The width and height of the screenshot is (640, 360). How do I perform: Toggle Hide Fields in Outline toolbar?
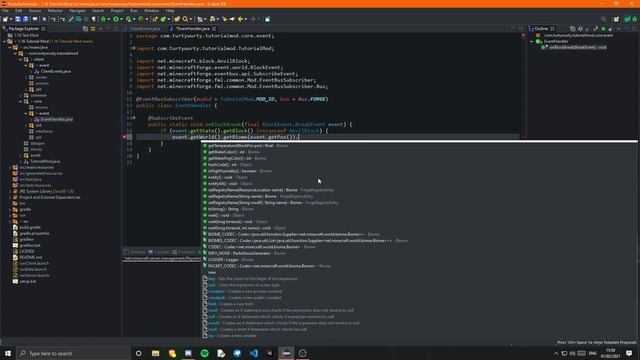coord(587,29)
